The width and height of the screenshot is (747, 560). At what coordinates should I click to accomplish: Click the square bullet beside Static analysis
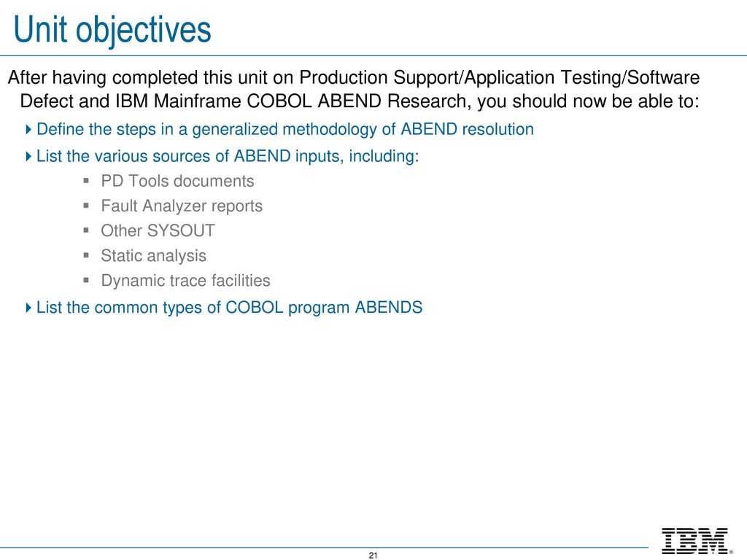click(x=86, y=255)
